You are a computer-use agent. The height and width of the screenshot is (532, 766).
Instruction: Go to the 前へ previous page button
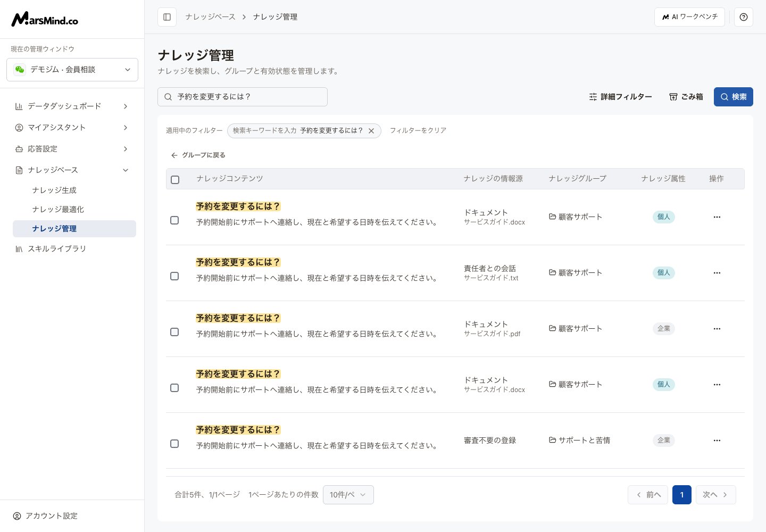pos(648,495)
